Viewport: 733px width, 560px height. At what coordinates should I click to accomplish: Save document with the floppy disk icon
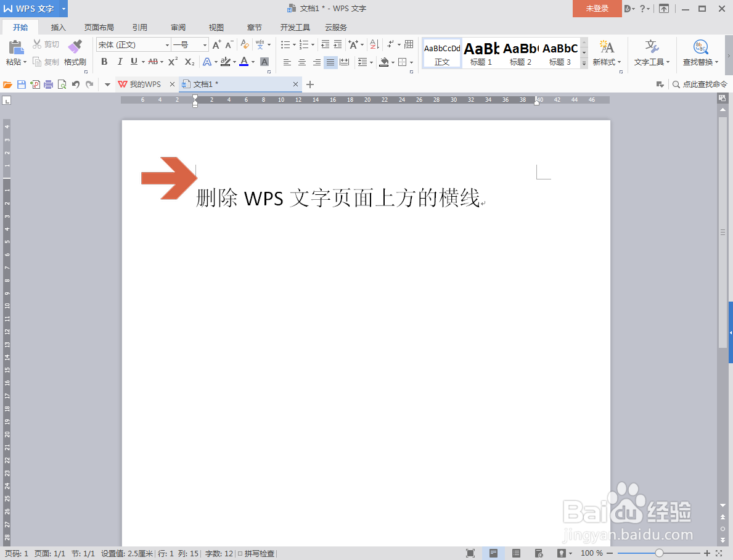(x=21, y=84)
